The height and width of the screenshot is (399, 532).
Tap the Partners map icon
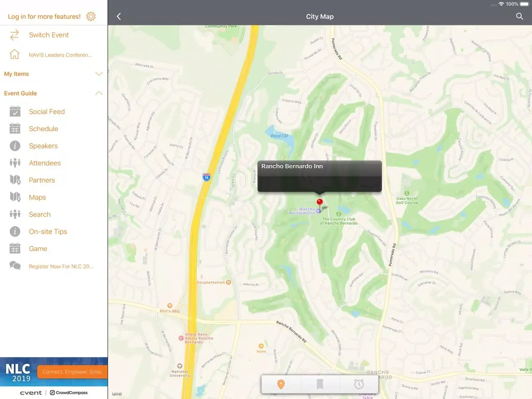[x=15, y=180]
